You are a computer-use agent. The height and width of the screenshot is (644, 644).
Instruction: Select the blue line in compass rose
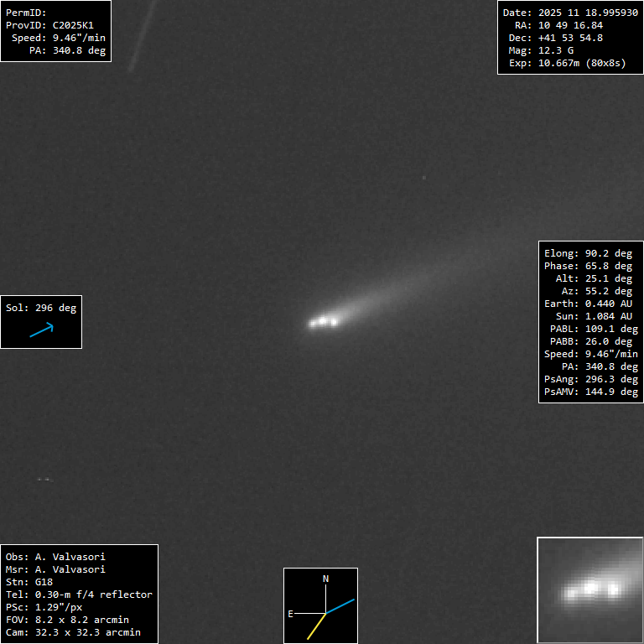click(x=340, y=606)
